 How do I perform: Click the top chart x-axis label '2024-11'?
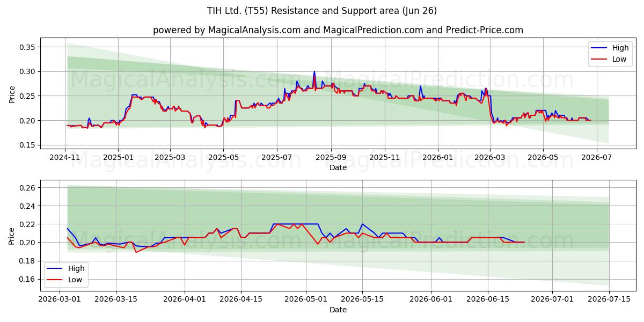click(x=65, y=158)
